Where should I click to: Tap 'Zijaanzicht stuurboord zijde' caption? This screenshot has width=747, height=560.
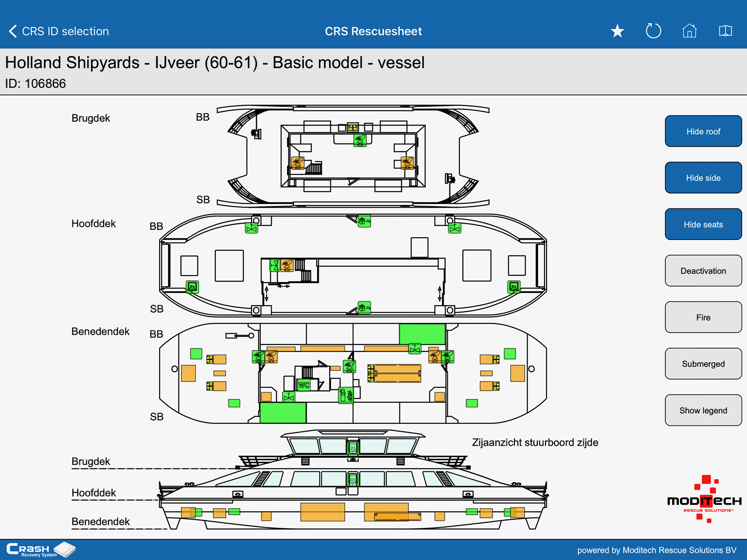tap(535, 443)
